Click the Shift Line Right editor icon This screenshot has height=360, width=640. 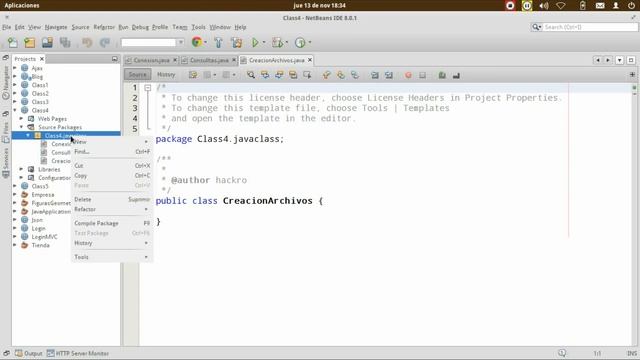pyautogui.click(x=389, y=75)
